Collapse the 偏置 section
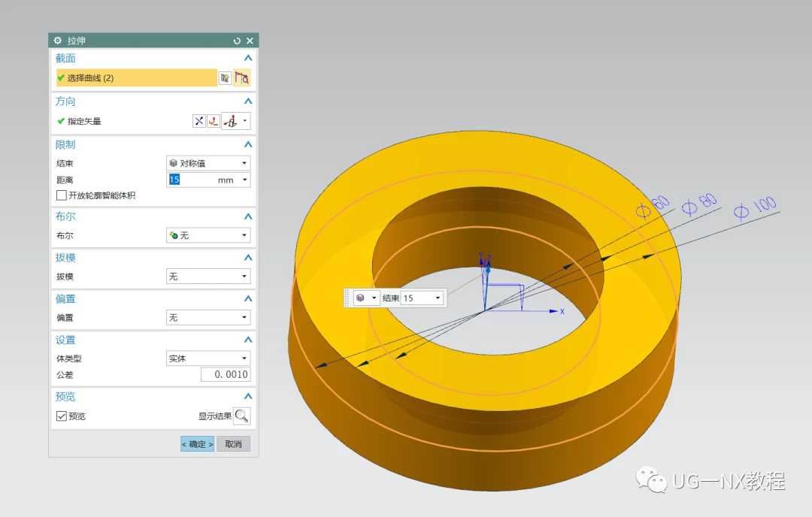Screen dimensions: 812x517 point(248,298)
